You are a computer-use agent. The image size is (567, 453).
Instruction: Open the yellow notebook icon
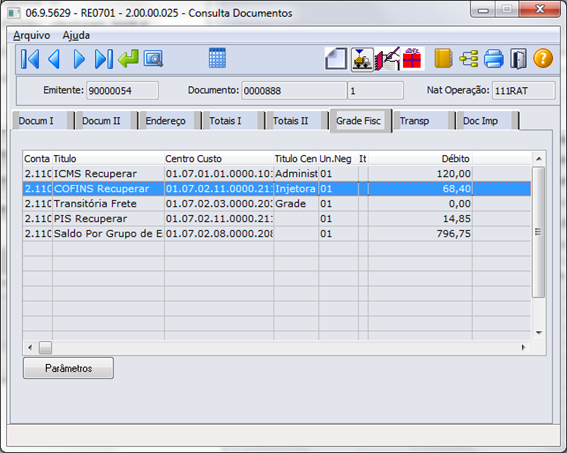pyautogui.click(x=443, y=58)
